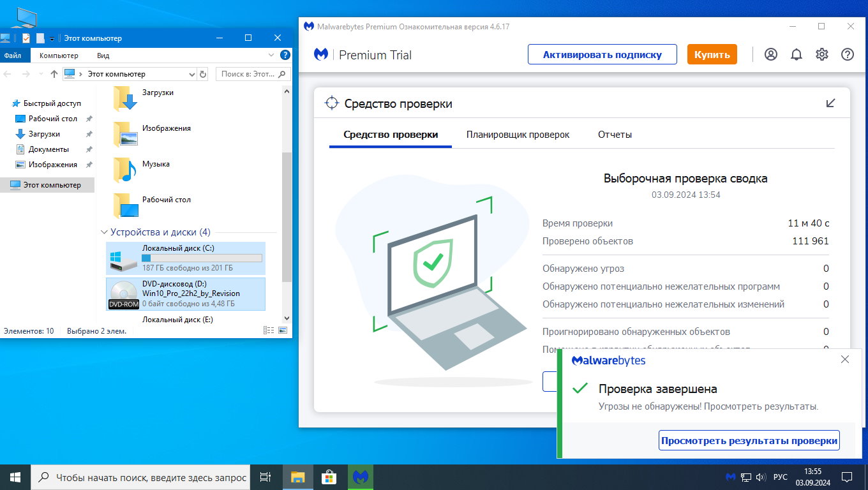Click the Активировать подписку button
868x490 pixels.
pyautogui.click(x=602, y=54)
